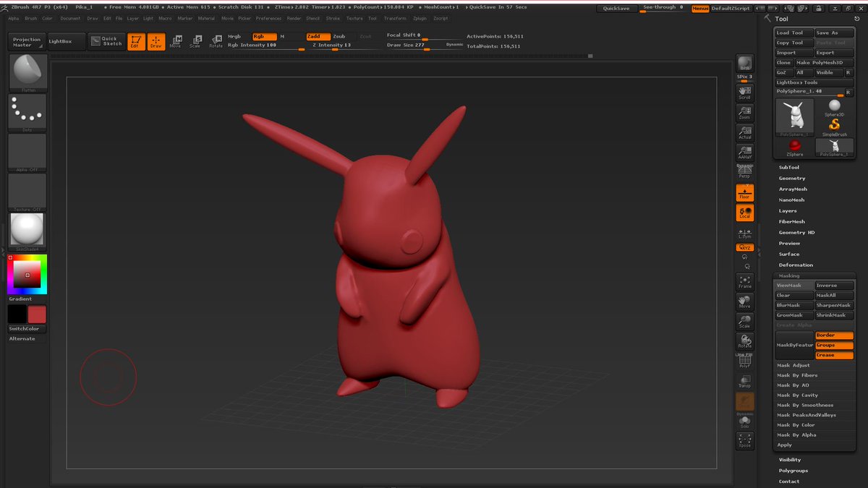Open the Stroke menu

(333, 18)
